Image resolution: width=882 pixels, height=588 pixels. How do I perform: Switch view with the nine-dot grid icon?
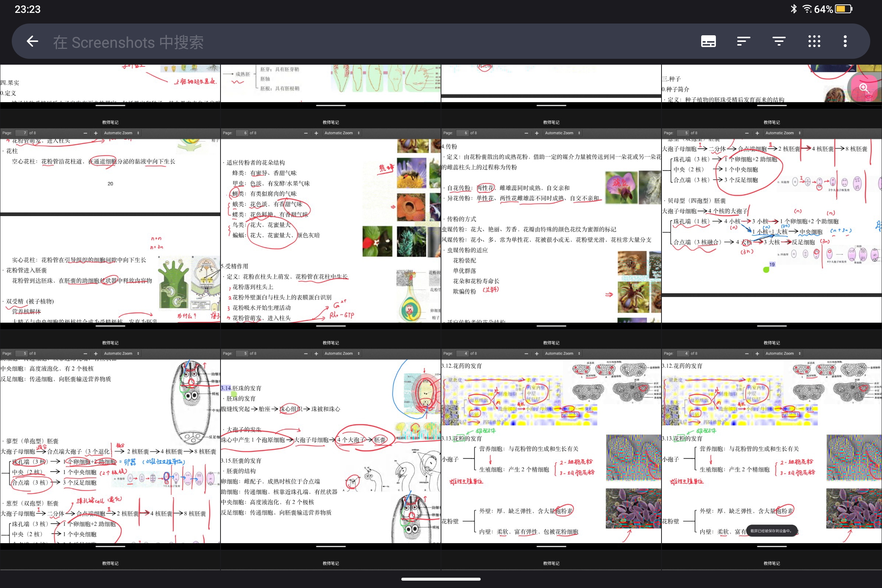[x=814, y=41]
